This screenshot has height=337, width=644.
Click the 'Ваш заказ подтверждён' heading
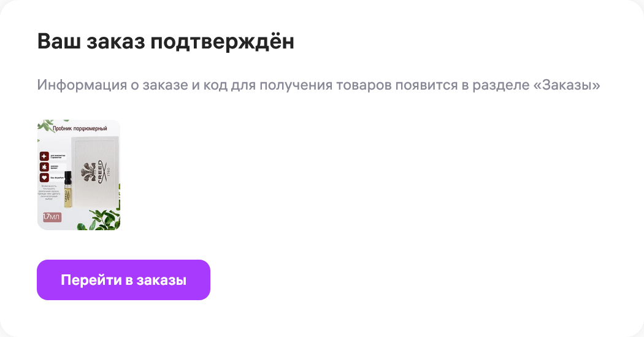[x=166, y=42]
